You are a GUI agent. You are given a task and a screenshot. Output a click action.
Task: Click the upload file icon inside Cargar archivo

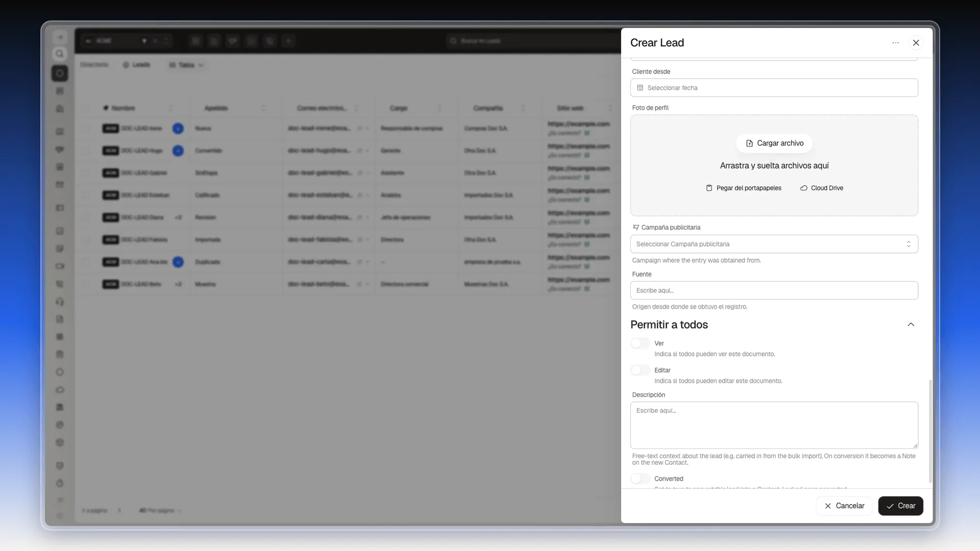point(749,144)
